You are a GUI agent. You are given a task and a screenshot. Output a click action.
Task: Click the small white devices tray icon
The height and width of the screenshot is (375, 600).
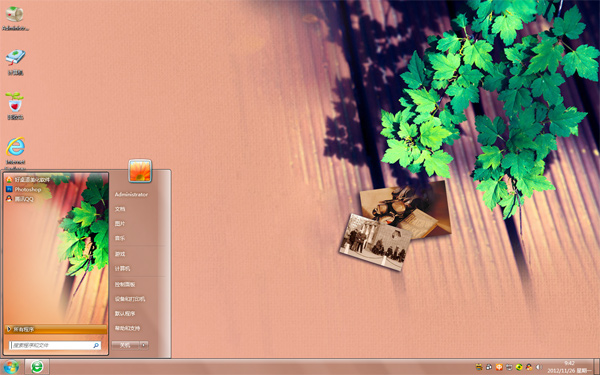tap(489, 367)
